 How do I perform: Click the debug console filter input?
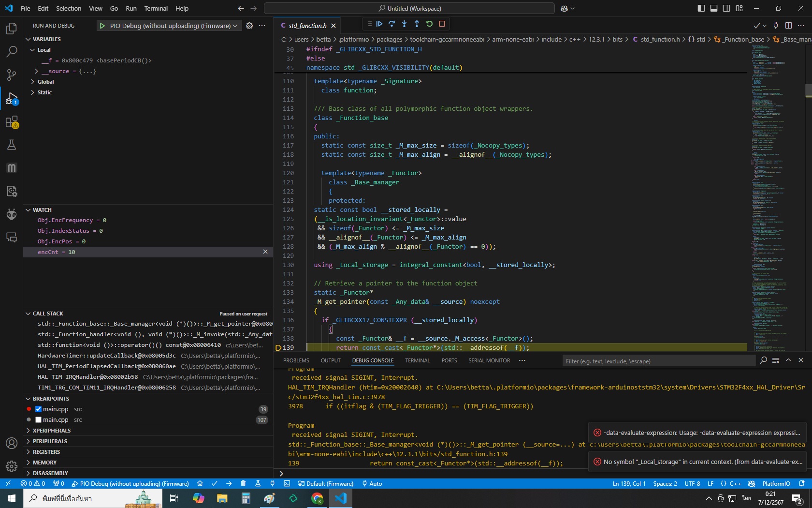pos(659,361)
